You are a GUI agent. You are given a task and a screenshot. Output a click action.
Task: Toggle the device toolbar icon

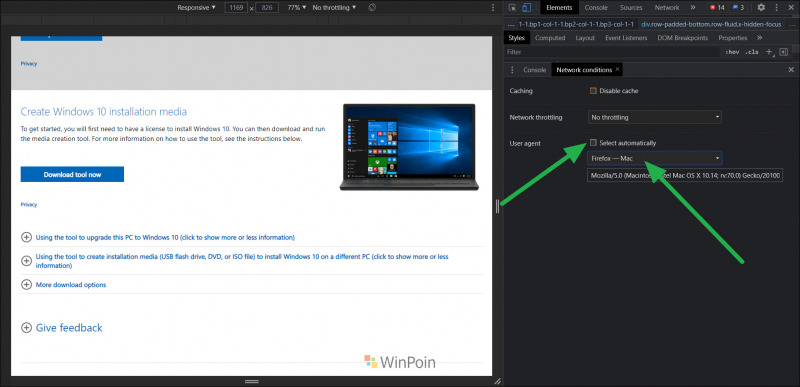tap(527, 8)
